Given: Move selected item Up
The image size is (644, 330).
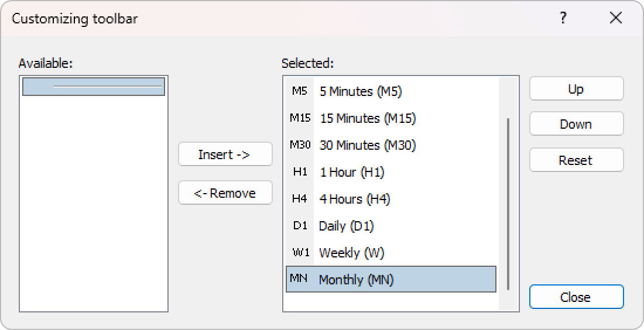Looking at the screenshot, I should coord(576,89).
